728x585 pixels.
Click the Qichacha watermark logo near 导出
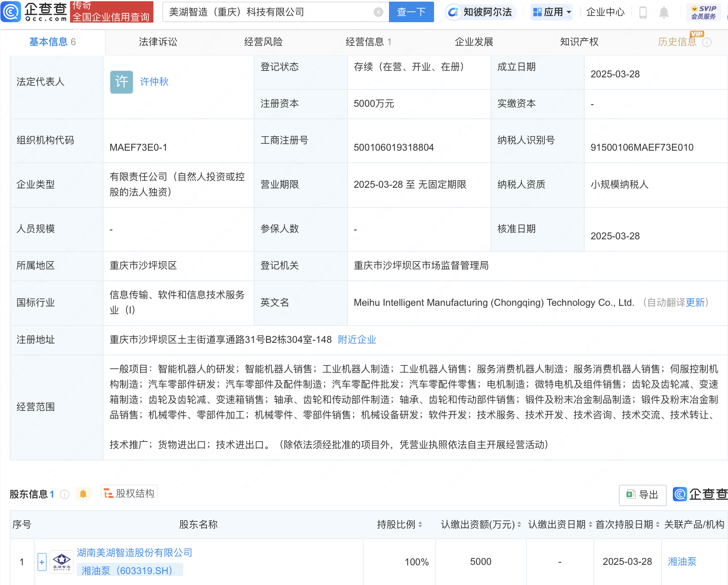(700, 494)
